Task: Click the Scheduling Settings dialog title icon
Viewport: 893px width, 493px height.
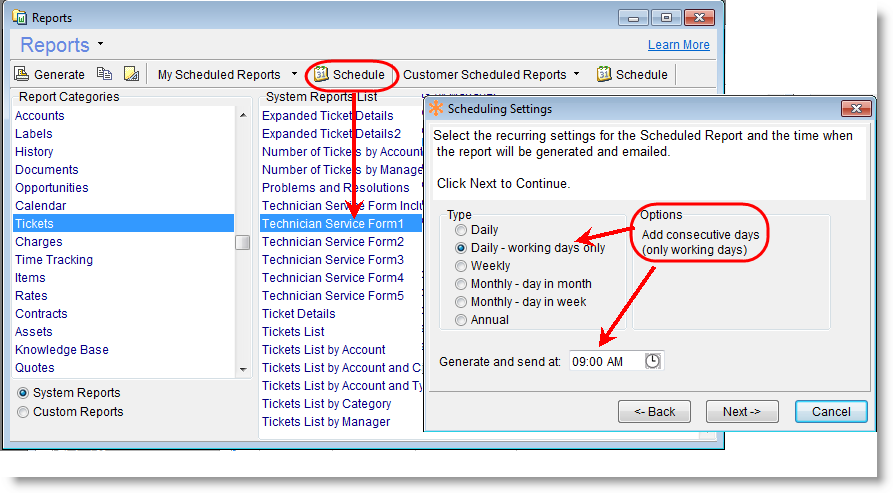Action: 436,108
